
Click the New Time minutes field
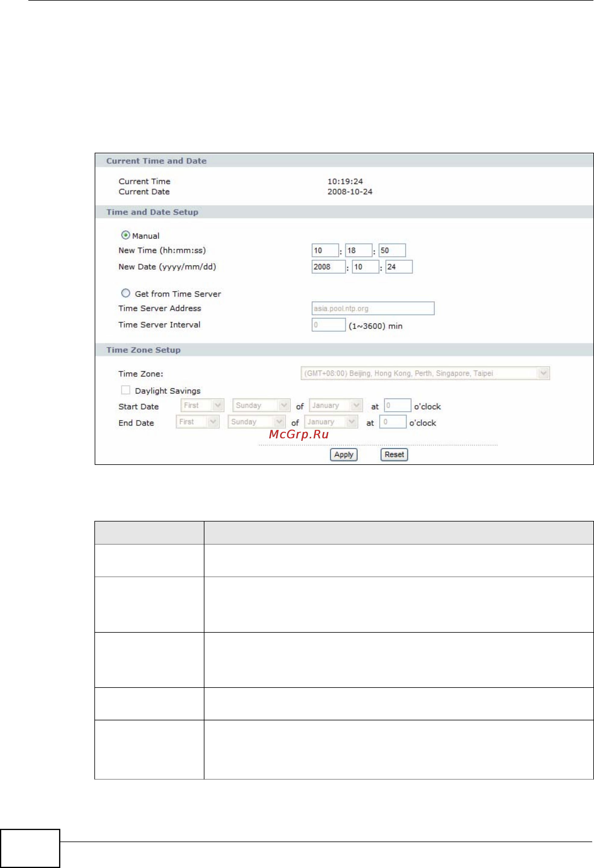[359, 250]
